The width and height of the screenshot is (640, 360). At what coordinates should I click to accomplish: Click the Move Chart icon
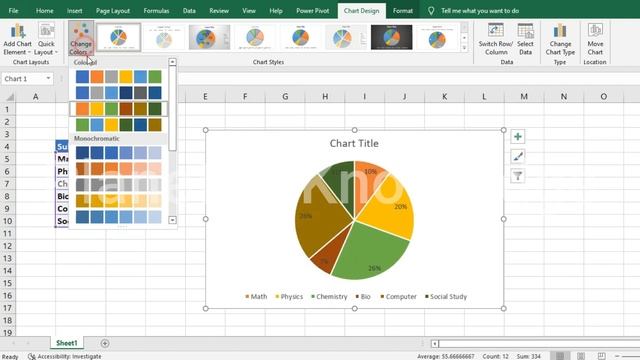595,31
